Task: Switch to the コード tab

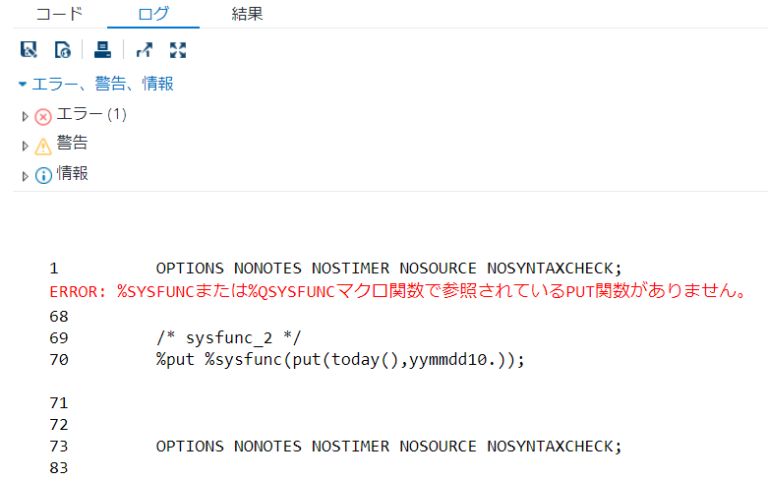Action: click(x=59, y=14)
